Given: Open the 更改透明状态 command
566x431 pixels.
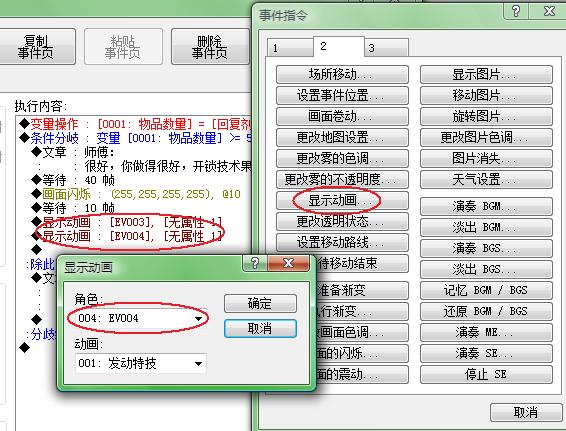Looking at the screenshot, I should (x=342, y=221).
